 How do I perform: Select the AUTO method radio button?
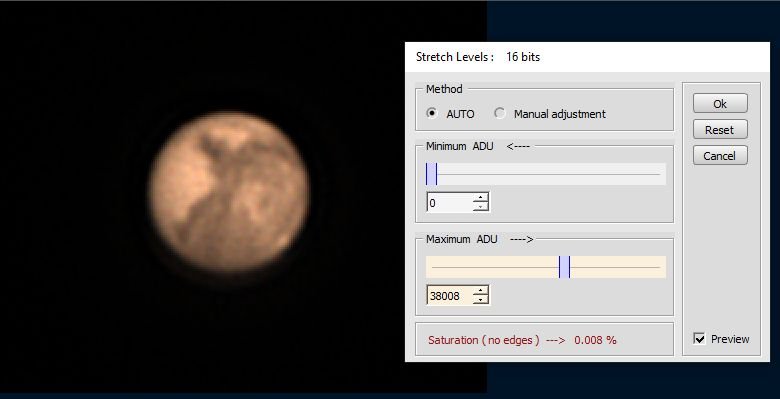point(432,113)
